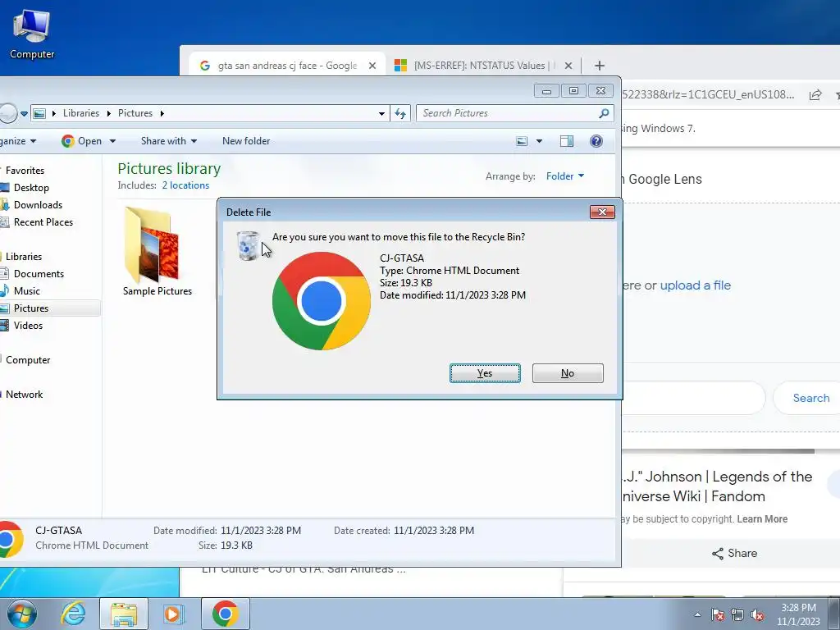The image size is (840, 630).
Task: Open a new Chrome tab
Action: (x=600, y=66)
